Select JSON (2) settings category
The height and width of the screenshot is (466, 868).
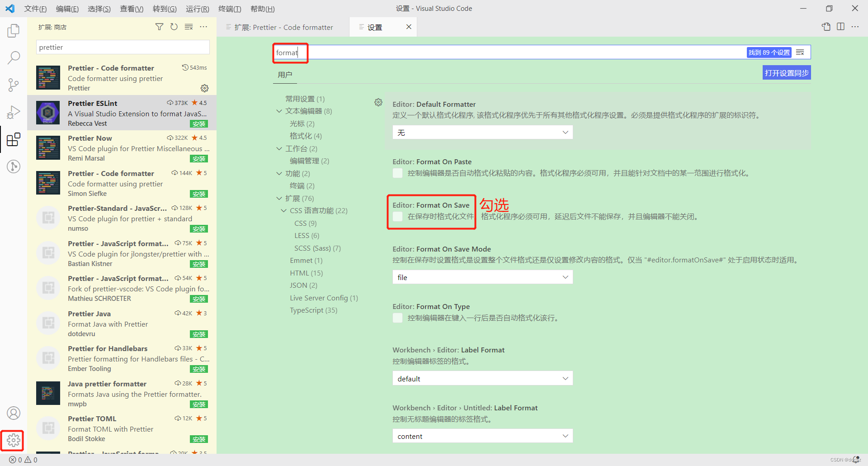pyautogui.click(x=303, y=285)
